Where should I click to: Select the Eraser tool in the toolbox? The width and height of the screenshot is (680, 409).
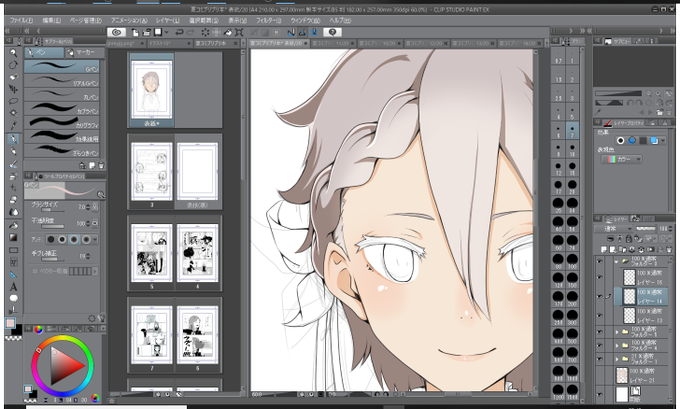click(13, 200)
